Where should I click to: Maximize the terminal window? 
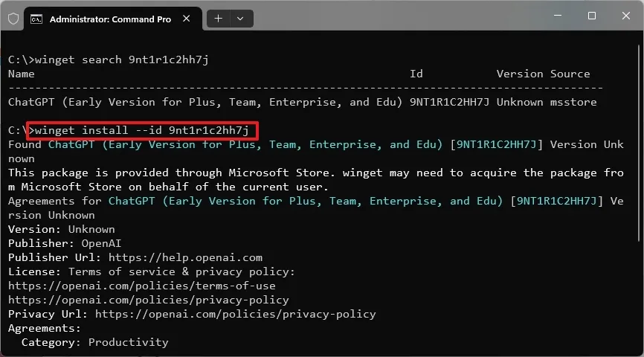click(592, 16)
